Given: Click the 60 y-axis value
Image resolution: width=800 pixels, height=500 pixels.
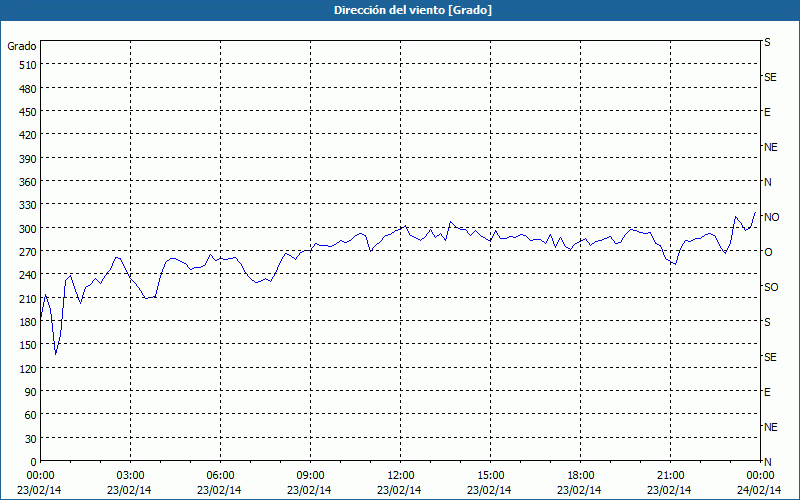Looking at the screenshot, I should tap(31, 415).
